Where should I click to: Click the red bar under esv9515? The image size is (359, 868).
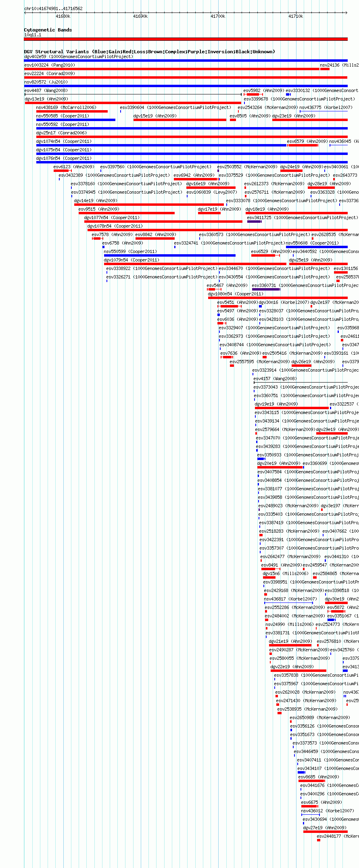pos(127,213)
